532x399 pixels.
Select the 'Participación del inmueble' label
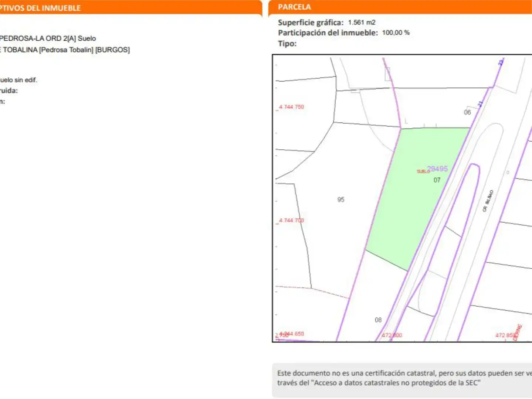coord(328,33)
